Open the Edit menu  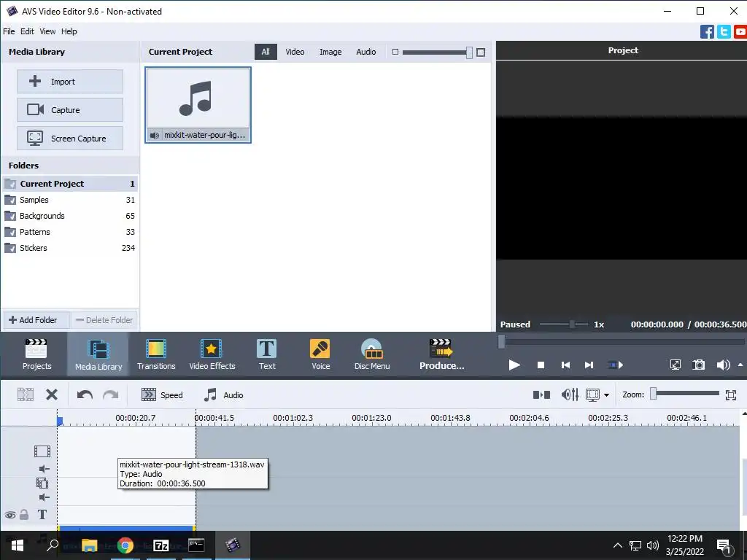27,31
